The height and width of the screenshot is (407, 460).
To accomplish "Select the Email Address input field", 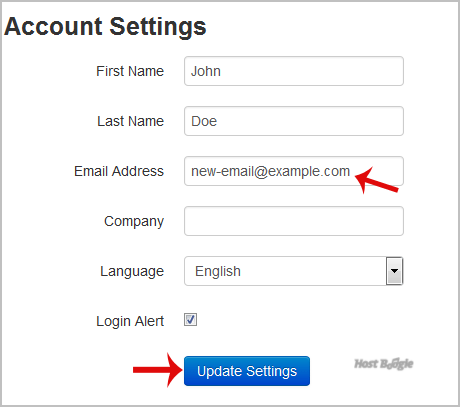I will (x=294, y=171).
